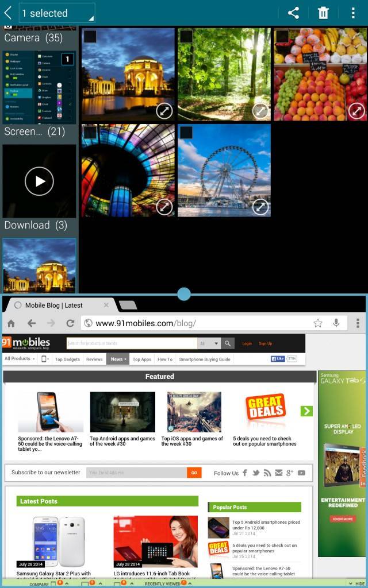Open the Gallery three-dot overflow menu
The width and height of the screenshot is (368, 588).
tap(353, 13)
